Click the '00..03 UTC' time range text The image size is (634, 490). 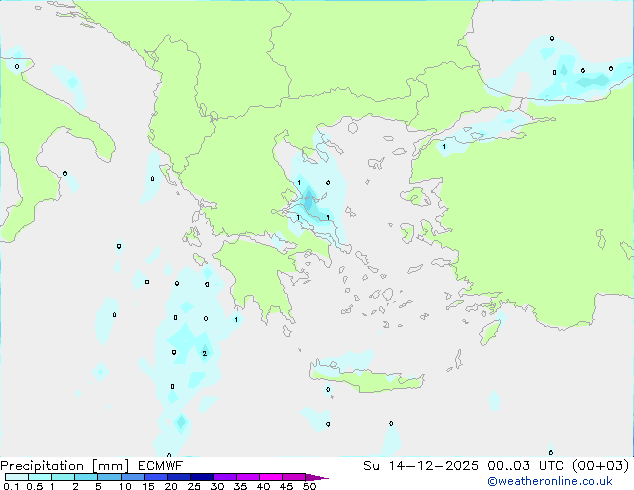coord(525,466)
